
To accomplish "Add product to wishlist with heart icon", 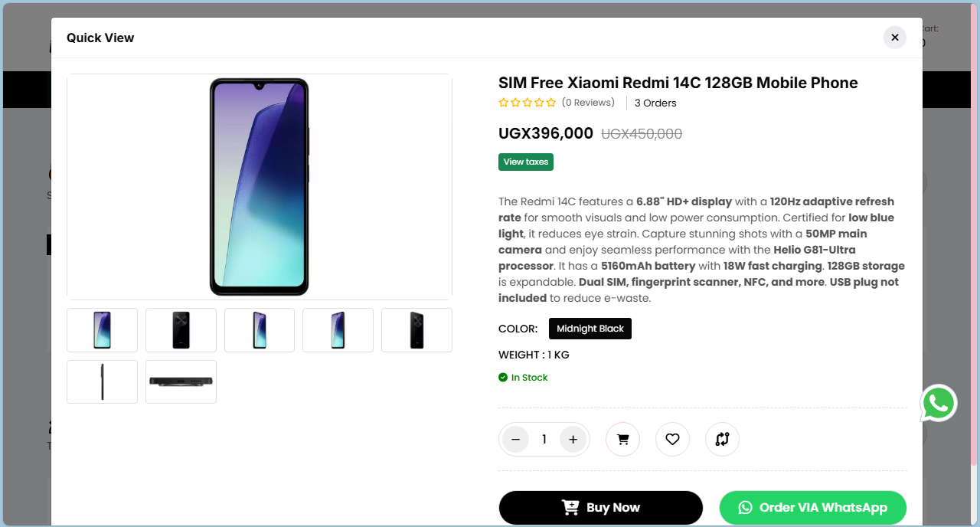I will pos(672,440).
